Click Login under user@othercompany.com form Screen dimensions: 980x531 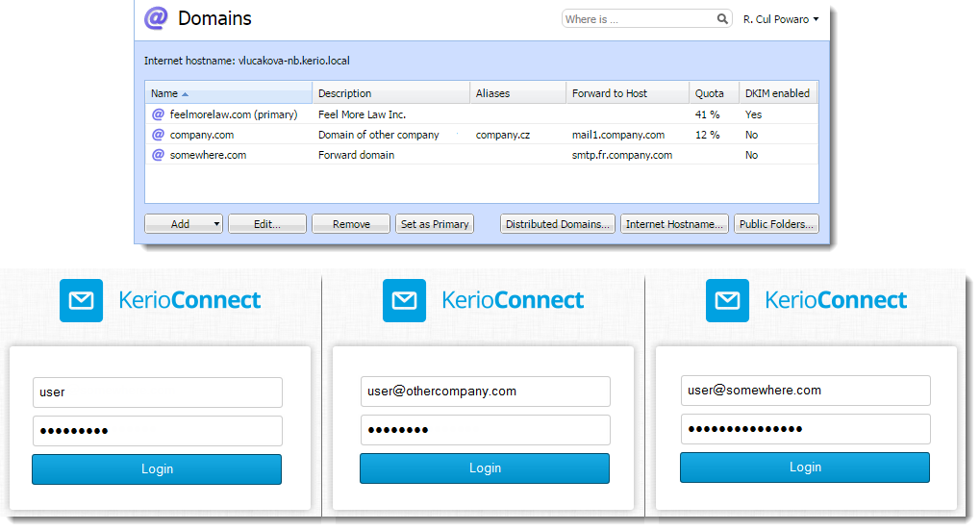tap(485, 468)
